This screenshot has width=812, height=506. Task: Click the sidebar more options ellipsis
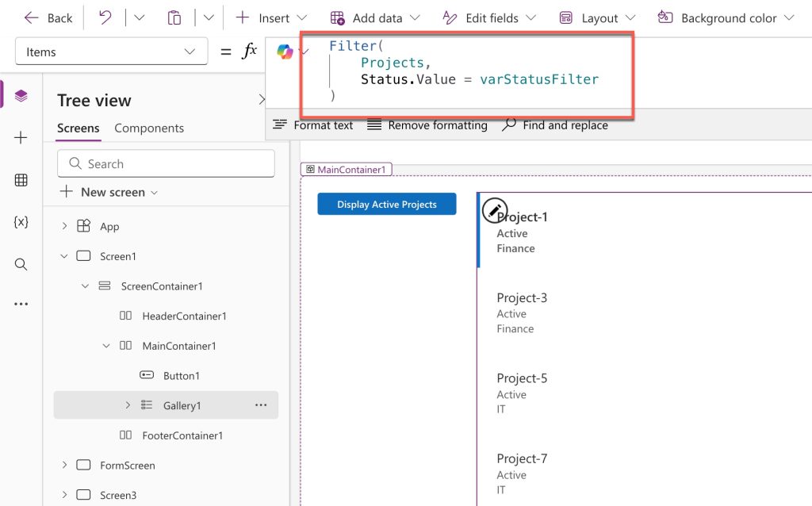click(21, 304)
